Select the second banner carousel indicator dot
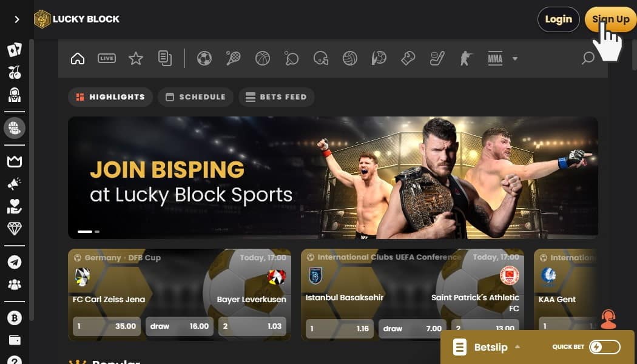This screenshot has height=364, width=637. point(97,232)
